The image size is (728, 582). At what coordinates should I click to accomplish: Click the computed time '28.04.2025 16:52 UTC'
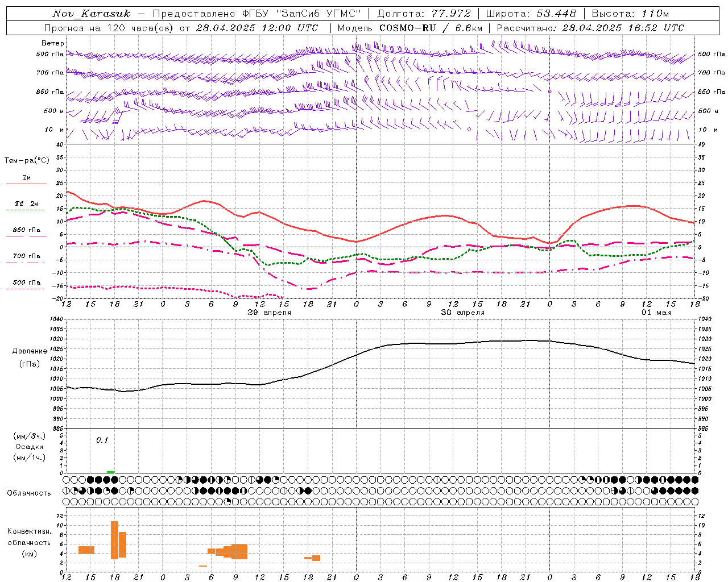coord(623,28)
